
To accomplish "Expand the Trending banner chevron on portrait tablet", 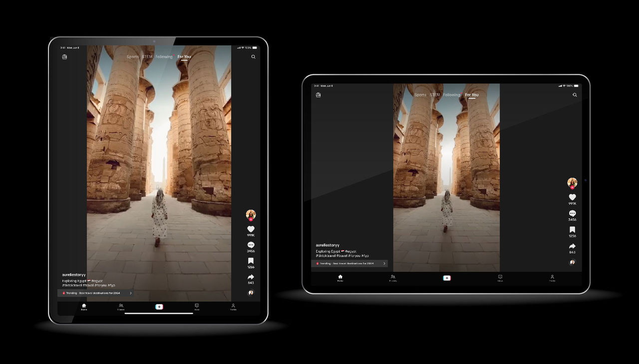I will 131,293.
